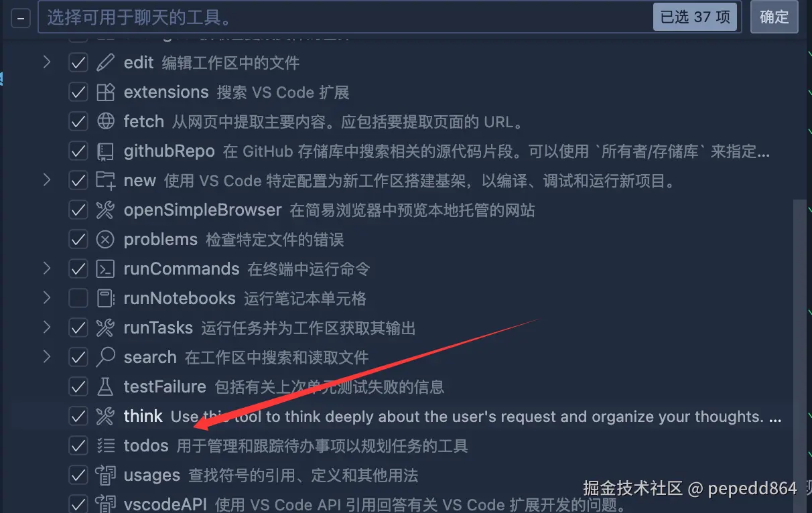
Task: Click the magnifier icon beside search
Action: click(105, 358)
